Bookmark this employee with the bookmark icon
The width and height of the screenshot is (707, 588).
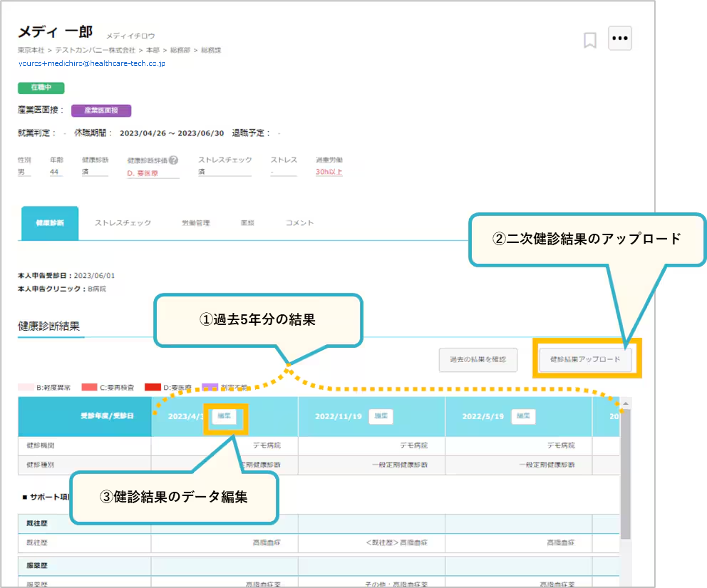590,40
